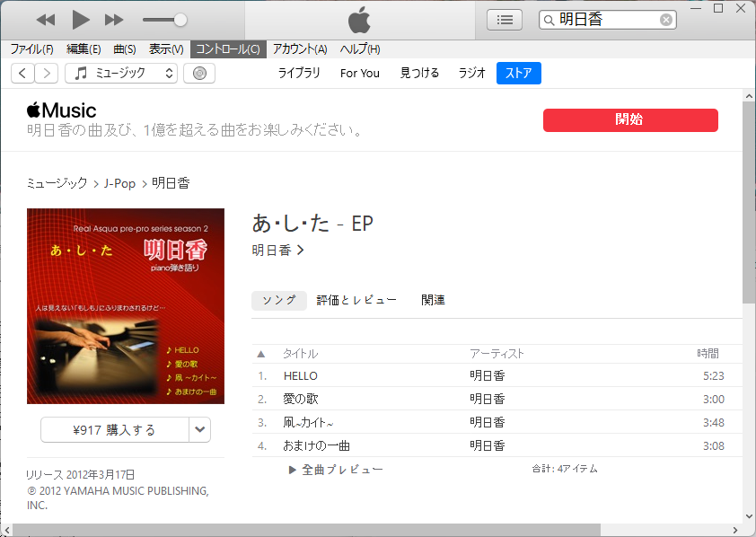The height and width of the screenshot is (537, 756).
Task: Click duration 3:00 of 愛の歌
Action: [x=713, y=400]
